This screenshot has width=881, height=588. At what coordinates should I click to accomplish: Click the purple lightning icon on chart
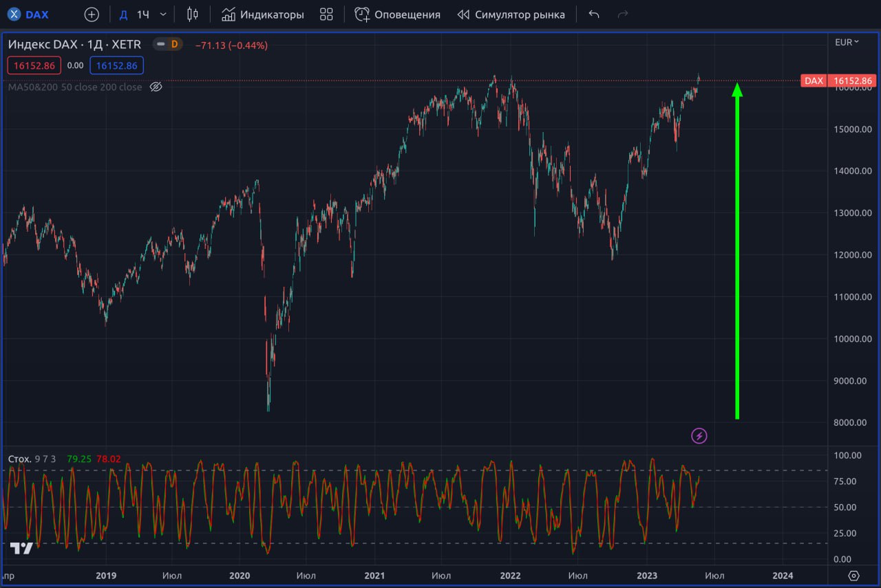coord(699,435)
